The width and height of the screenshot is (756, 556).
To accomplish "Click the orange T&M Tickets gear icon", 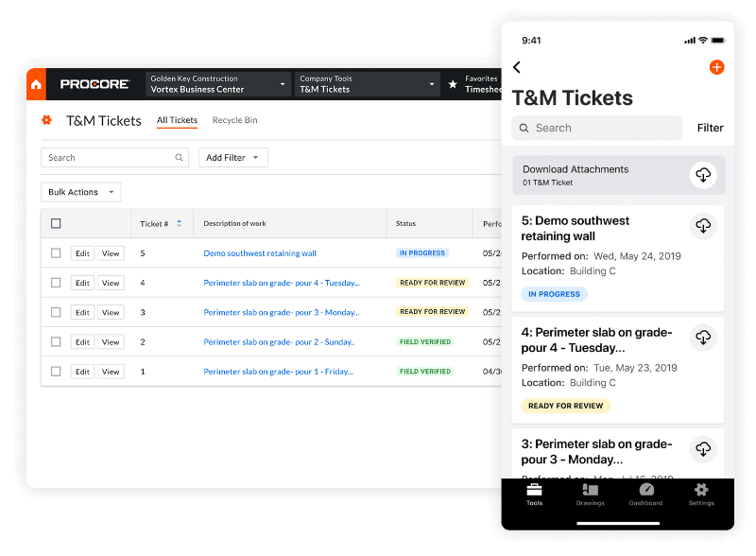I will (x=46, y=120).
